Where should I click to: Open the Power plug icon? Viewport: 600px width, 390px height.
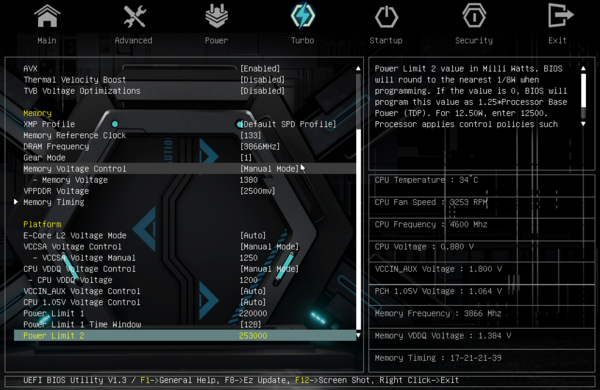[x=217, y=16]
